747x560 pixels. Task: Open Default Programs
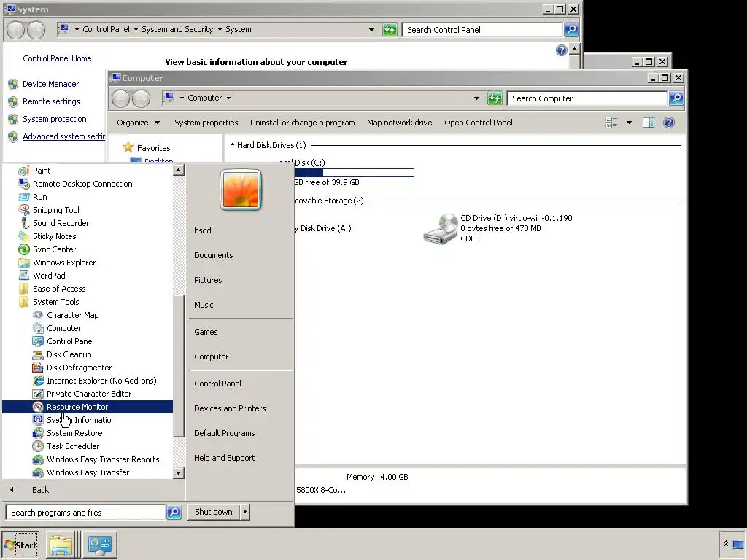pos(225,433)
